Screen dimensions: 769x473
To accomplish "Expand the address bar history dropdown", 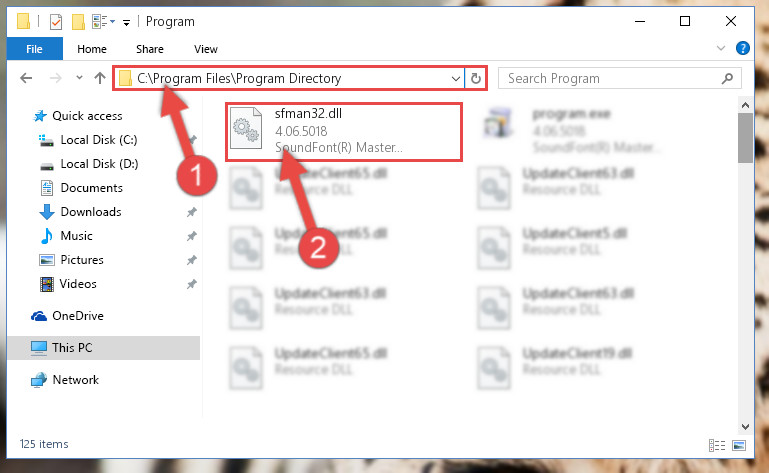I will 456,79.
